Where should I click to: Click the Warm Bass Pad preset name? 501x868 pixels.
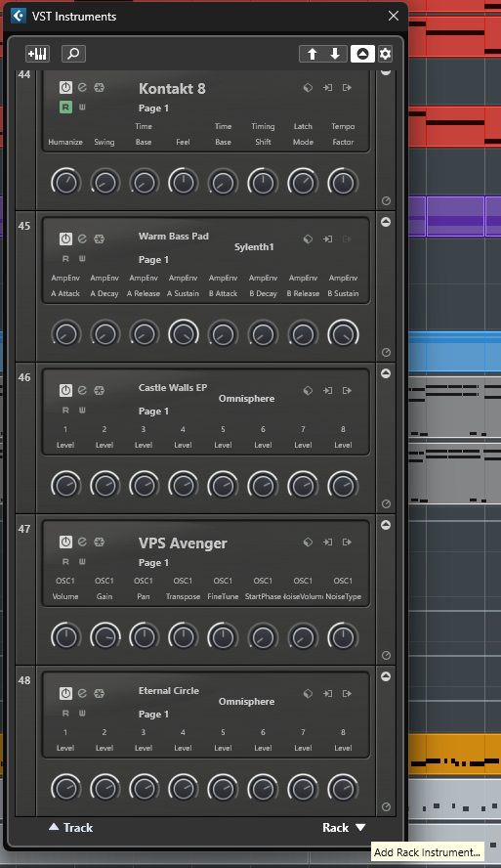coord(174,237)
